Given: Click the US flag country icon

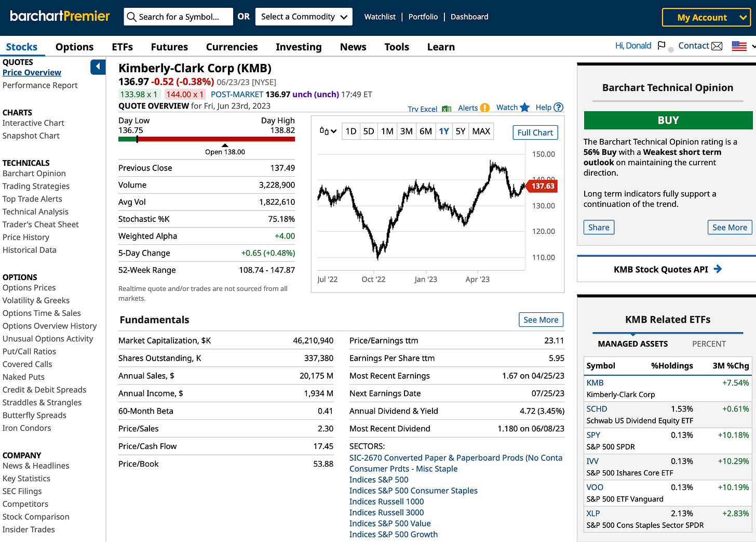Looking at the screenshot, I should [x=739, y=46].
